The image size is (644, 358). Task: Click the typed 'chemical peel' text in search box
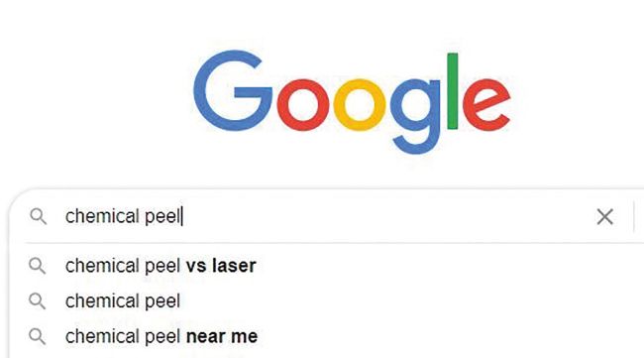(x=123, y=216)
